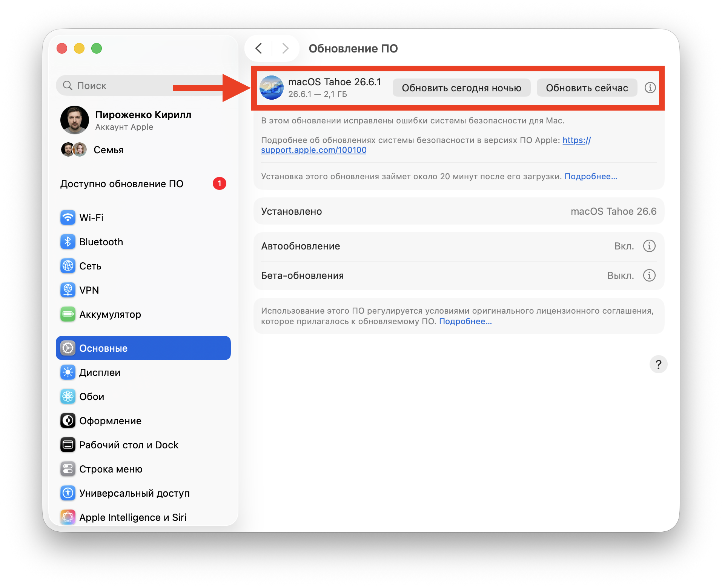Select the Семья sidebar entry
This screenshot has width=722, height=588.
coord(143,150)
